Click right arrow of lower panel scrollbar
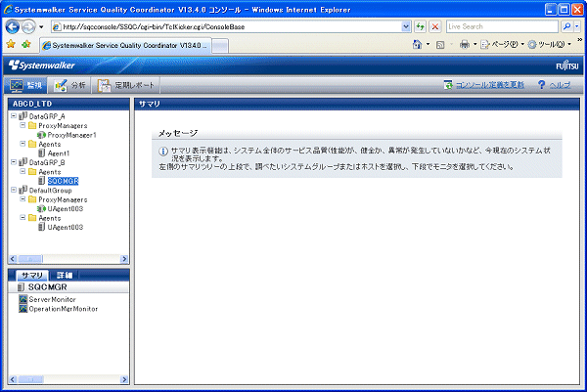The image size is (587, 392). click(124, 379)
